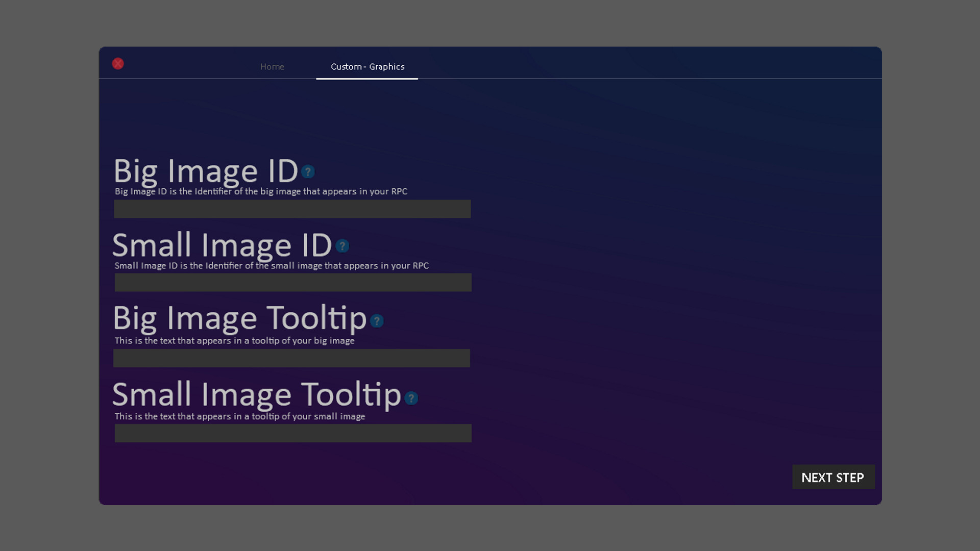
Task: Focus the Big Image ID text field
Action: tap(292, 209)
